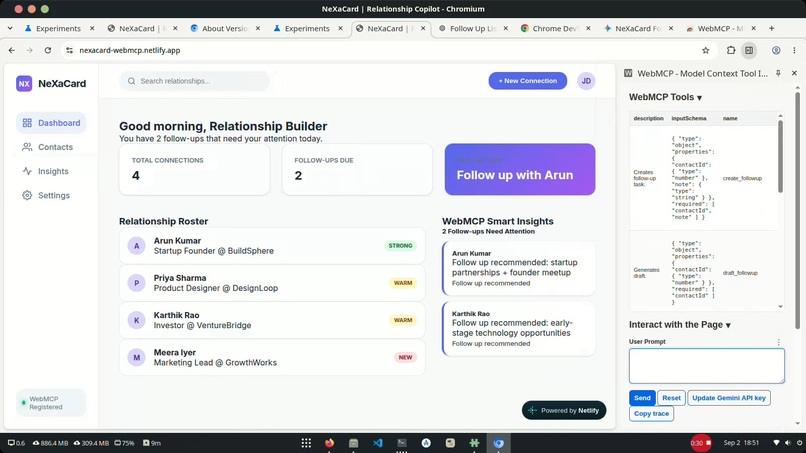The image size is (806, 453).
Task: Open the browser profile icon
Action: [776, 50]
